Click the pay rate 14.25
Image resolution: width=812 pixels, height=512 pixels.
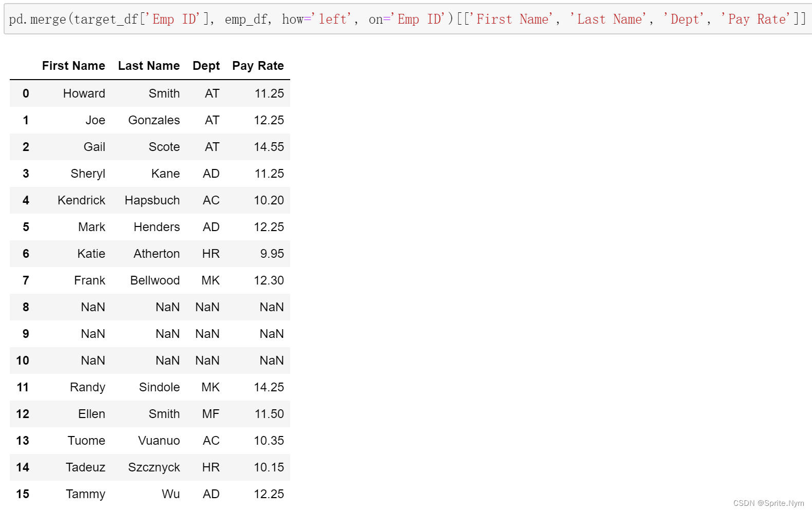point(269,387)
